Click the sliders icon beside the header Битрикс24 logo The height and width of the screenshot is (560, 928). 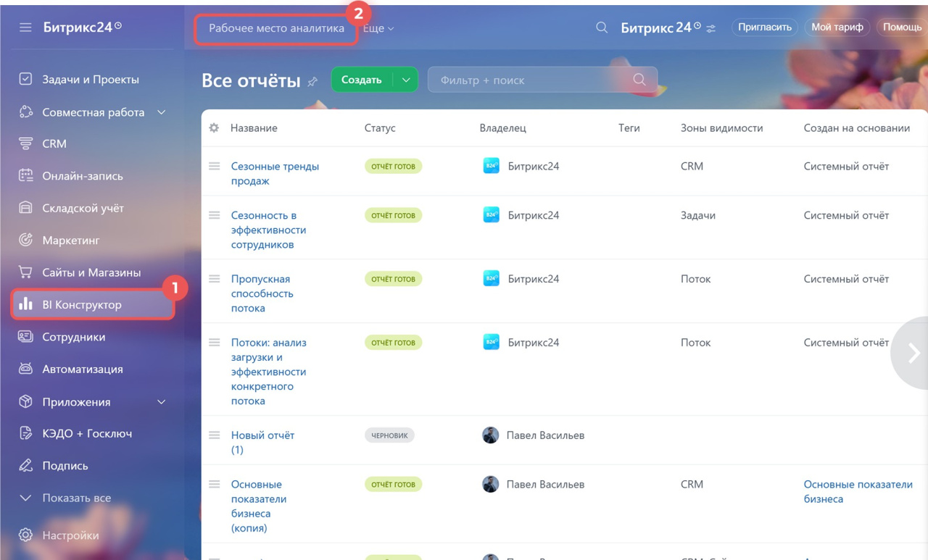click(711, 28)
